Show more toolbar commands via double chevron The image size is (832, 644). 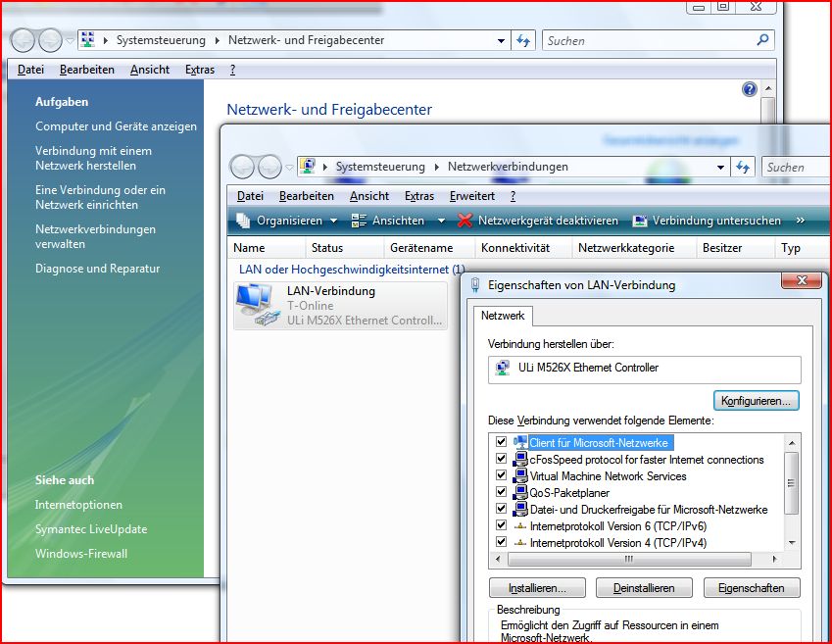[801, 221]
